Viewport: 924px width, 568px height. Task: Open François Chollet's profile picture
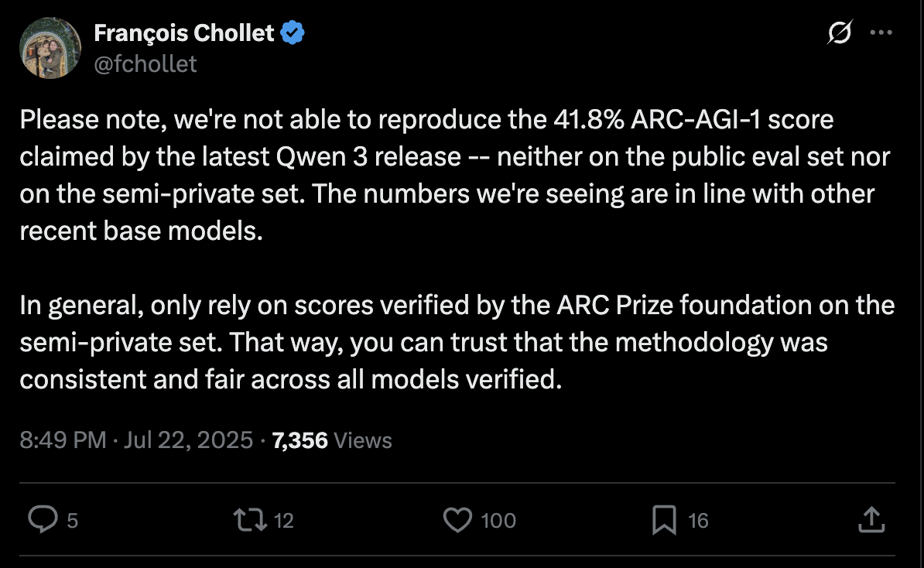[50, 48]
